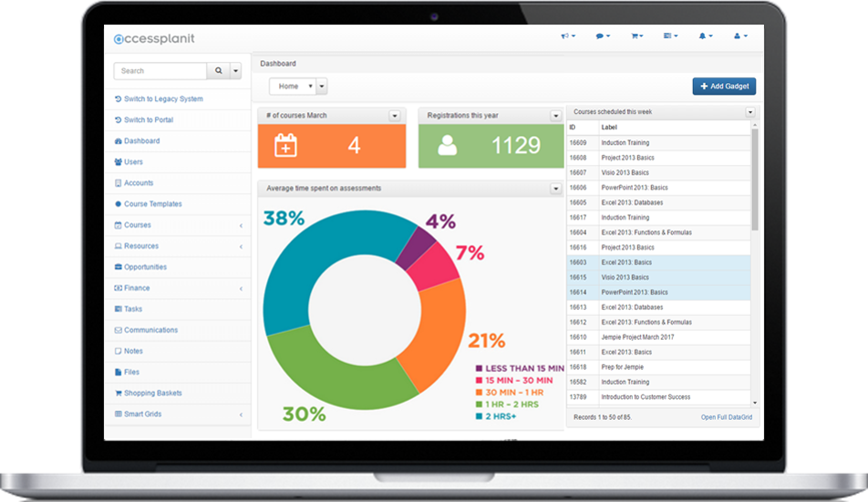Open the chat messages icon

(x=602, y=36)
